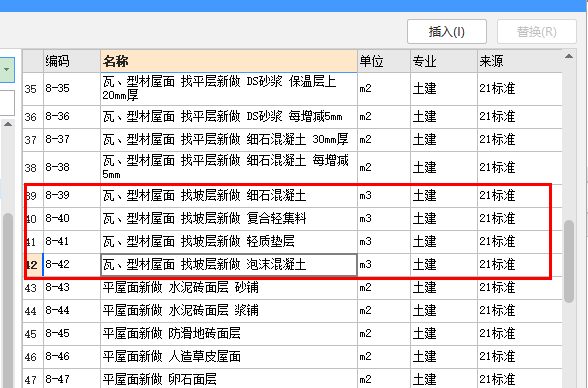
Task: Click m3 unit cell in row 8-39
Action: tap(384, 195)
